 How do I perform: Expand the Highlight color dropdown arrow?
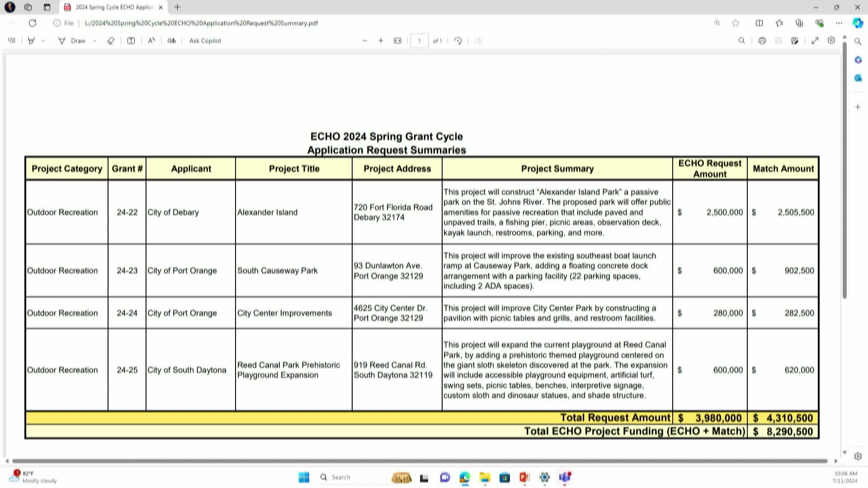43,41
